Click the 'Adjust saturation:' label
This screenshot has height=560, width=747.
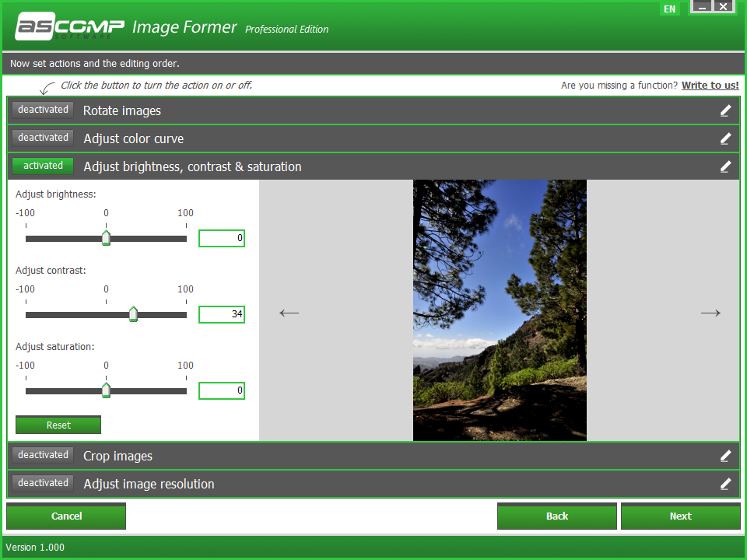(x=54, y=347)
